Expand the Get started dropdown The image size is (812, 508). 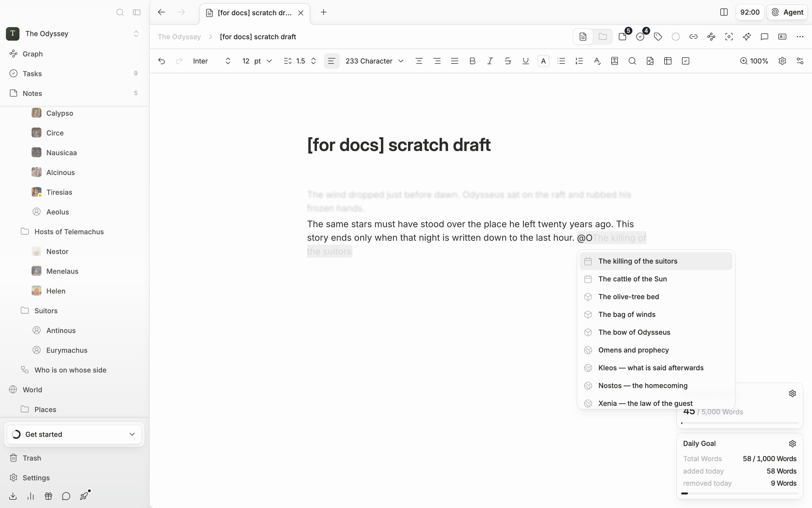[74, 434]
